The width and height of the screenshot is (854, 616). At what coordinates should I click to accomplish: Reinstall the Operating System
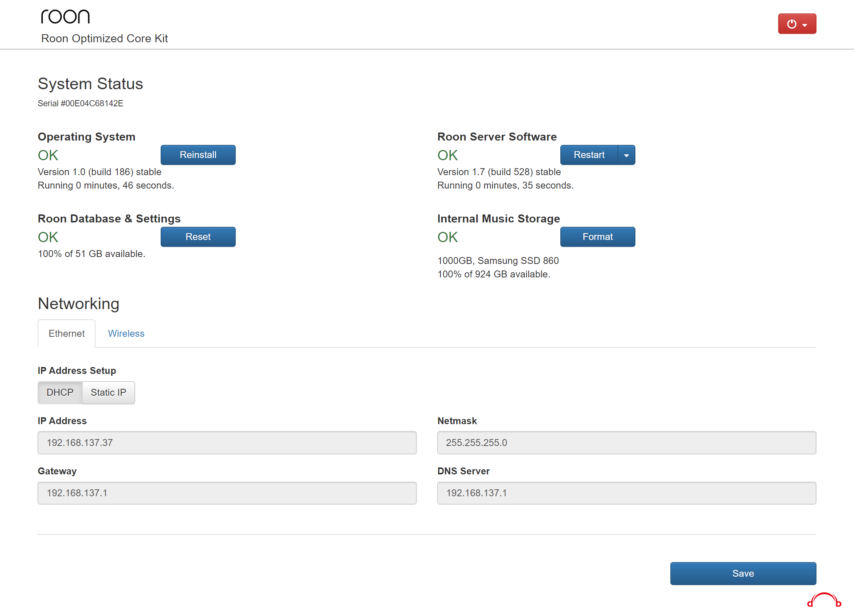click(x=198, y=155)
